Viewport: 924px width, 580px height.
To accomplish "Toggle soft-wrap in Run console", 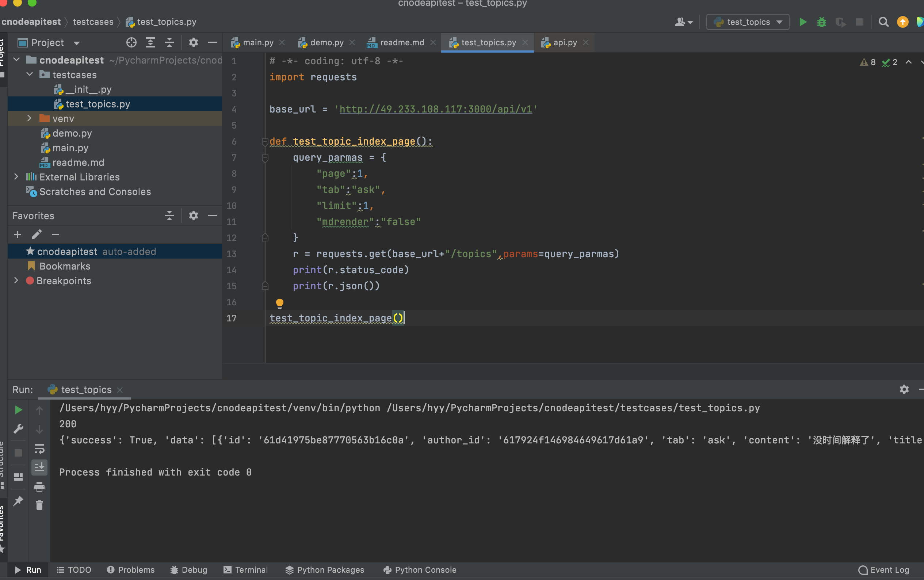I will (39, 449).
